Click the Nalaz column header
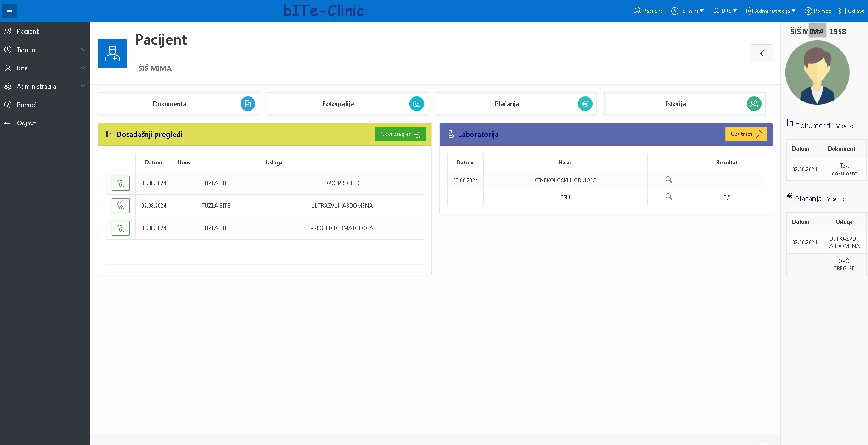The width and height of the screenshot is (868, 445). [x=565, y=163]
